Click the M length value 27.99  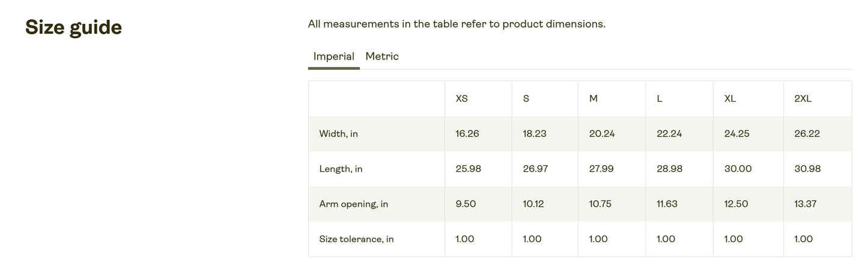(x=601, y=169)
